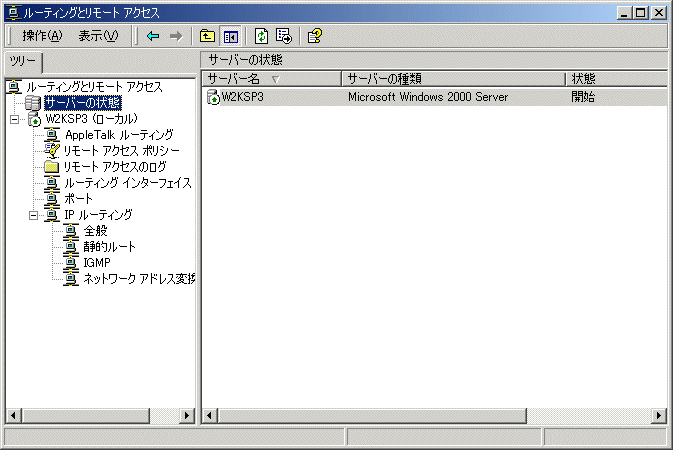Select リモート アクセスのログ tree label
The width and height of the screenshot is (673, 450).
click(x=115, y=167)
